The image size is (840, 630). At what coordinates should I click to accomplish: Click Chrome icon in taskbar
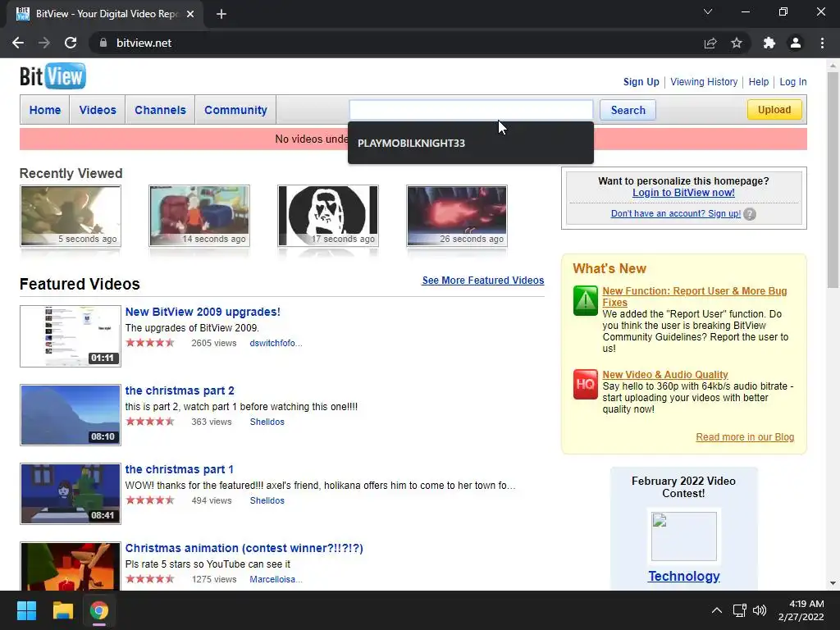(x=99, y=610)
